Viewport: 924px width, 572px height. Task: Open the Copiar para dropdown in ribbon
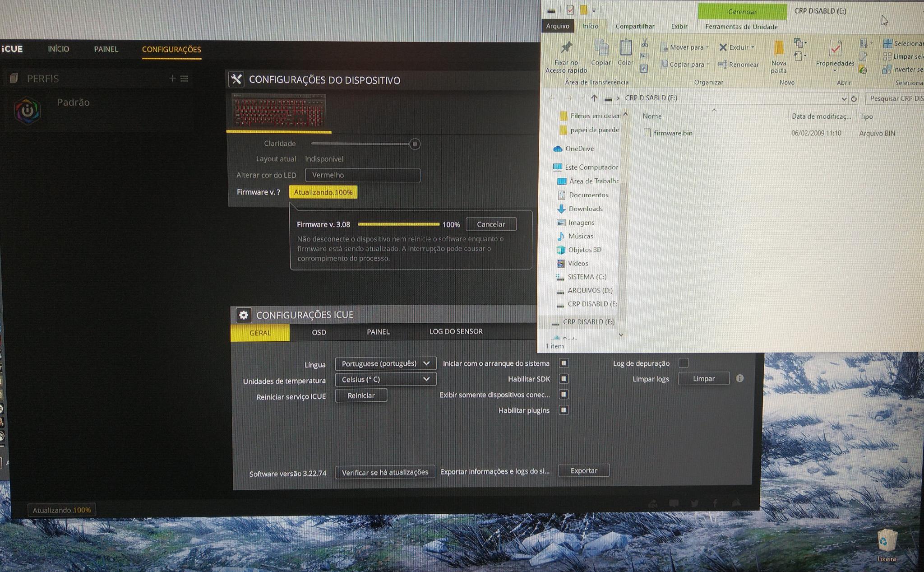(685, 65)
